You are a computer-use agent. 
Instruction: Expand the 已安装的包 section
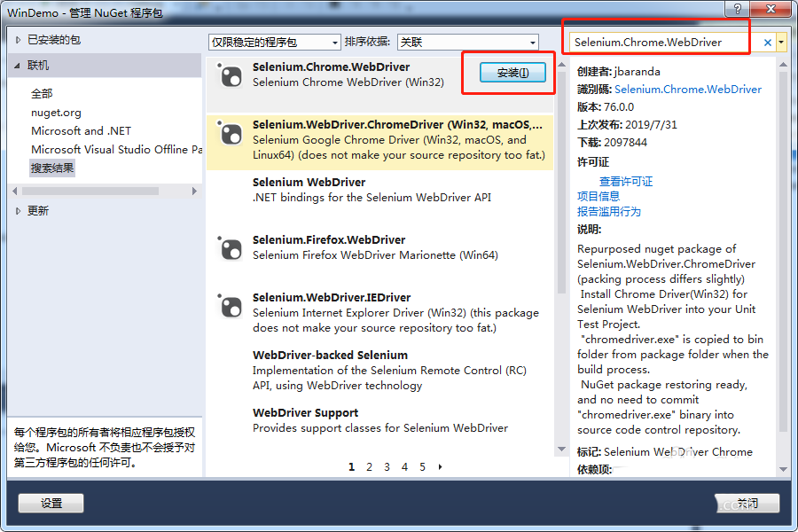(18, 40)
